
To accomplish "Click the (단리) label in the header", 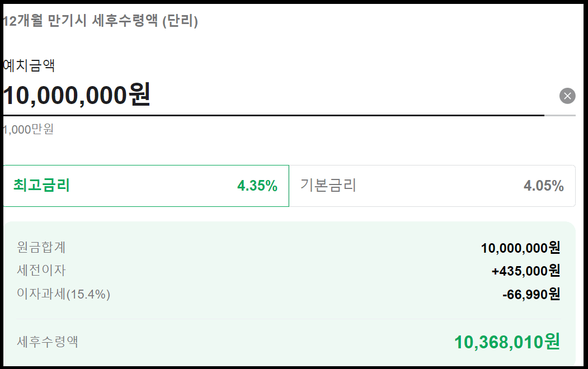I will pos(180,21).
